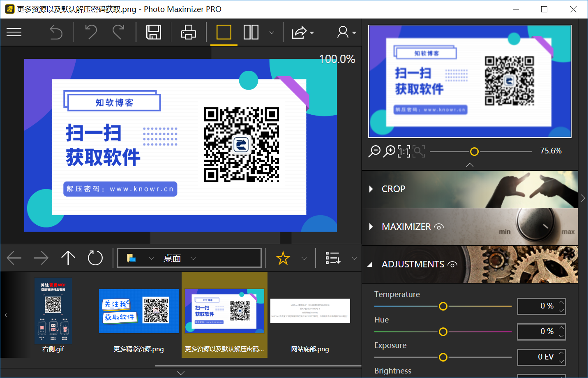This screenshot has height=378, width=588.
Task: Toggle the ADJUSTMENTS eye visibility
Action: [452, 264]
